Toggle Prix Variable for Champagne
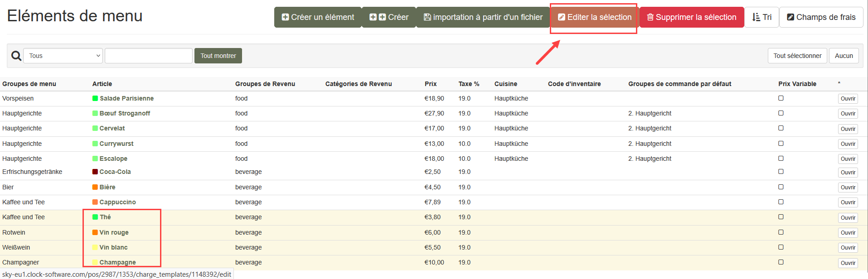This screenshot has height=279, width=868. pyautogui.click(x=781, y=262)
